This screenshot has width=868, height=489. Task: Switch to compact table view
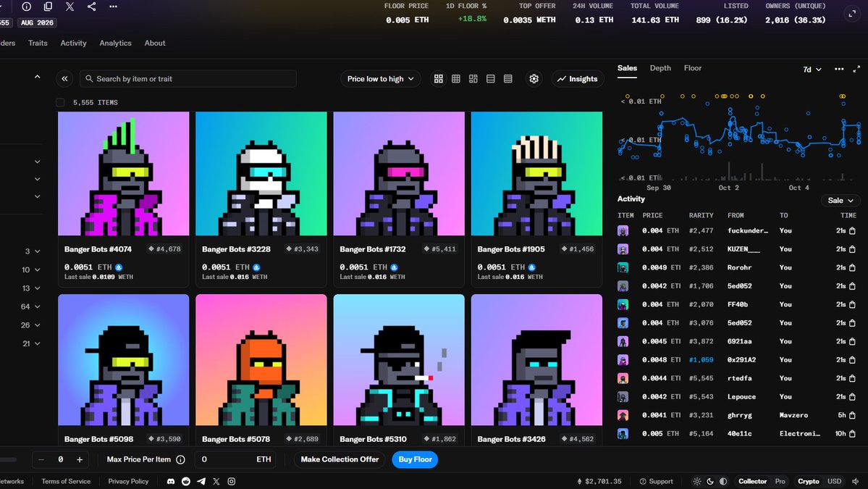pyautogui.click(x=508, y=79)
